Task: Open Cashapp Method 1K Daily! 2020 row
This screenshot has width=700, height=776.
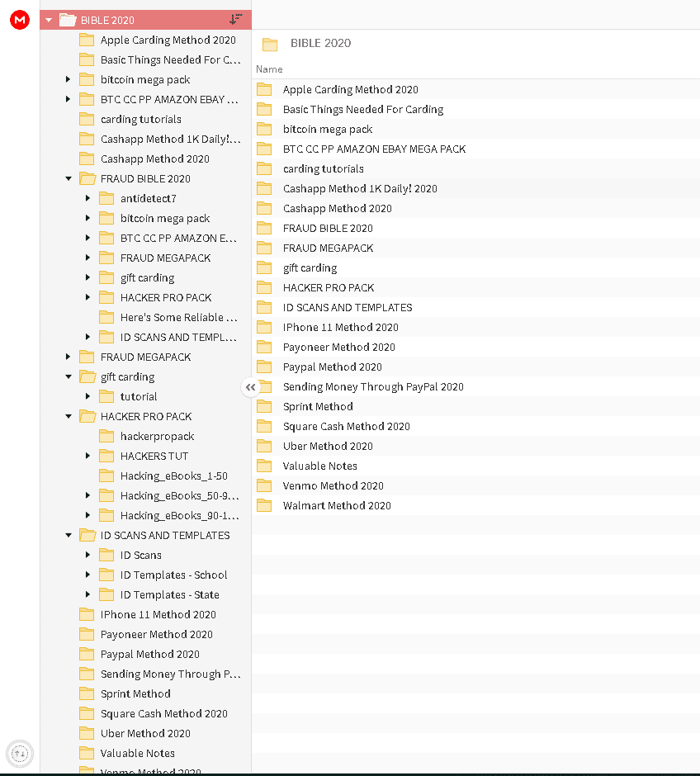Action: click(x=476, y=188)
